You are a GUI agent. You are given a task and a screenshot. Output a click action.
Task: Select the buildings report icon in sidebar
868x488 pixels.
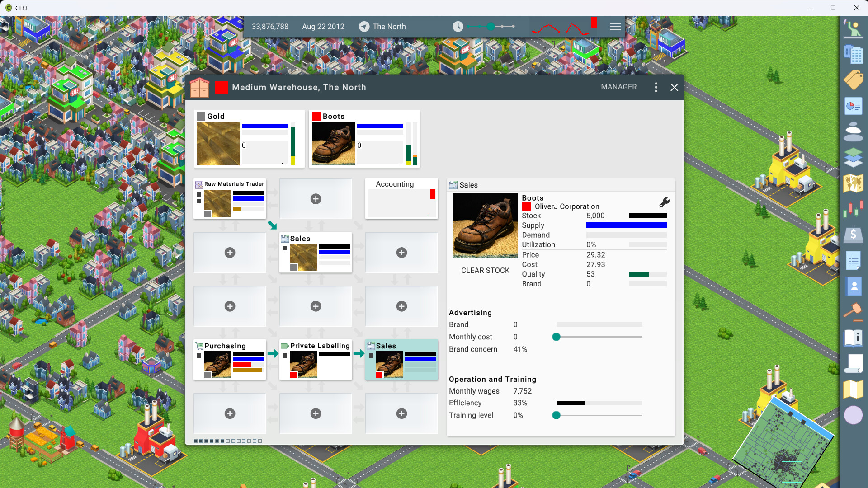[x=854, y=55]
